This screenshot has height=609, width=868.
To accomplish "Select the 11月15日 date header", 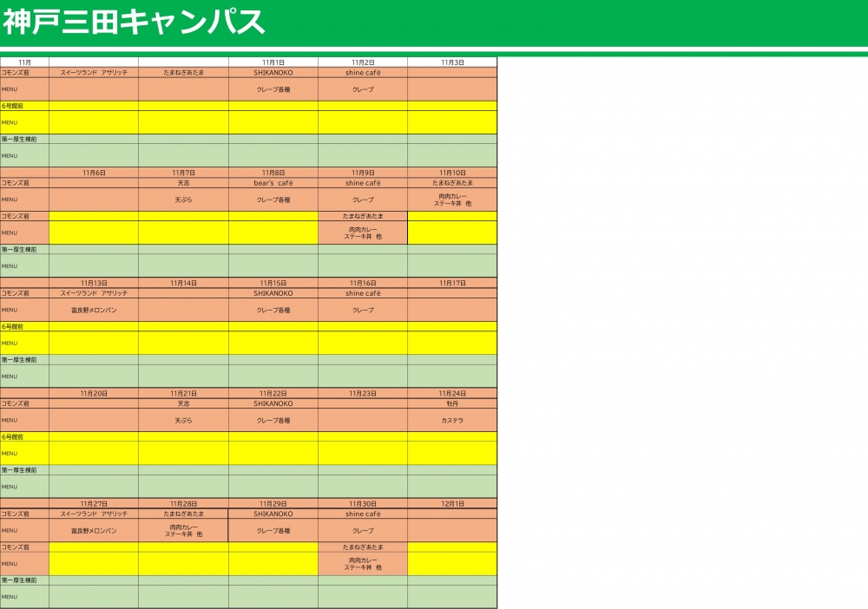I will coord(273,283).
